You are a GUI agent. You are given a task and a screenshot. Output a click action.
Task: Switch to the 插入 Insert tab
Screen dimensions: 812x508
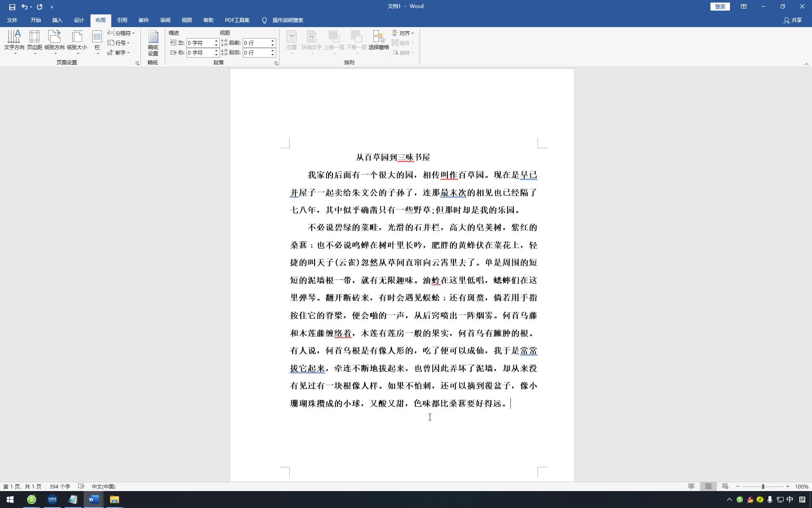[x=57, y=20]
